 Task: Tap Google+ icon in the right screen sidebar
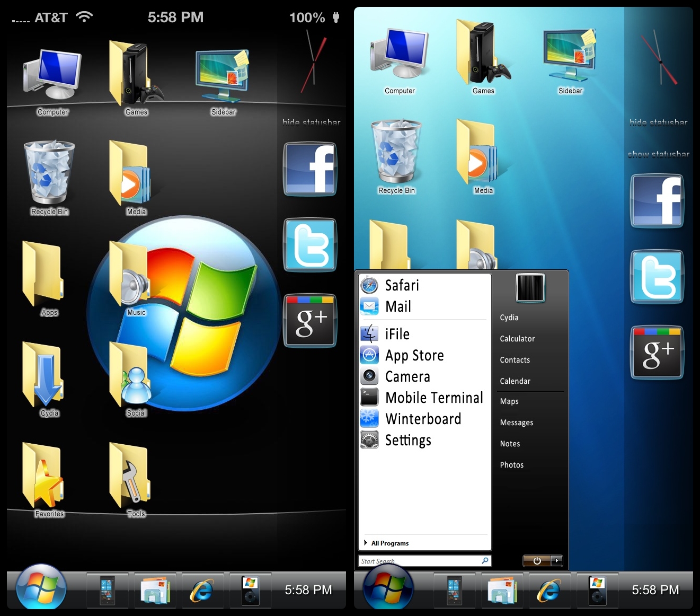coord(657,353)
